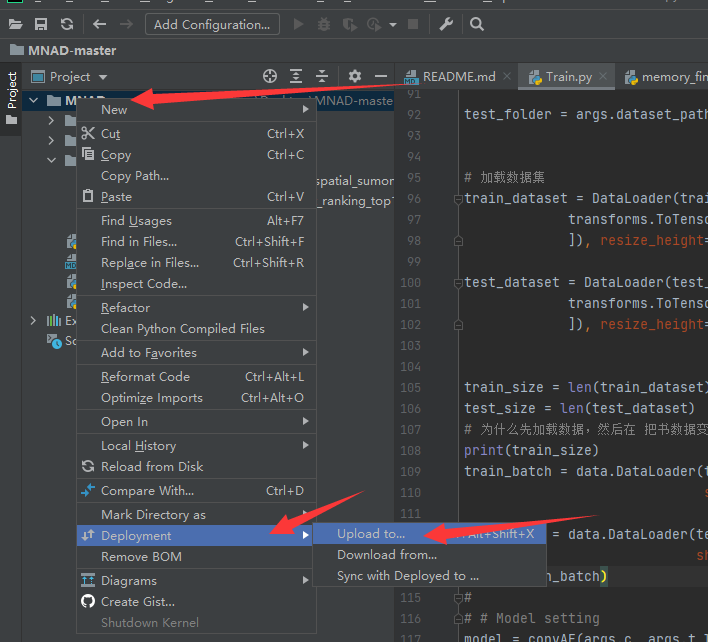Image resolution: width=708 pixels, height=642 pixels.
Task: Choose Reformat Code menu entry
Action: tap(196, 377)
